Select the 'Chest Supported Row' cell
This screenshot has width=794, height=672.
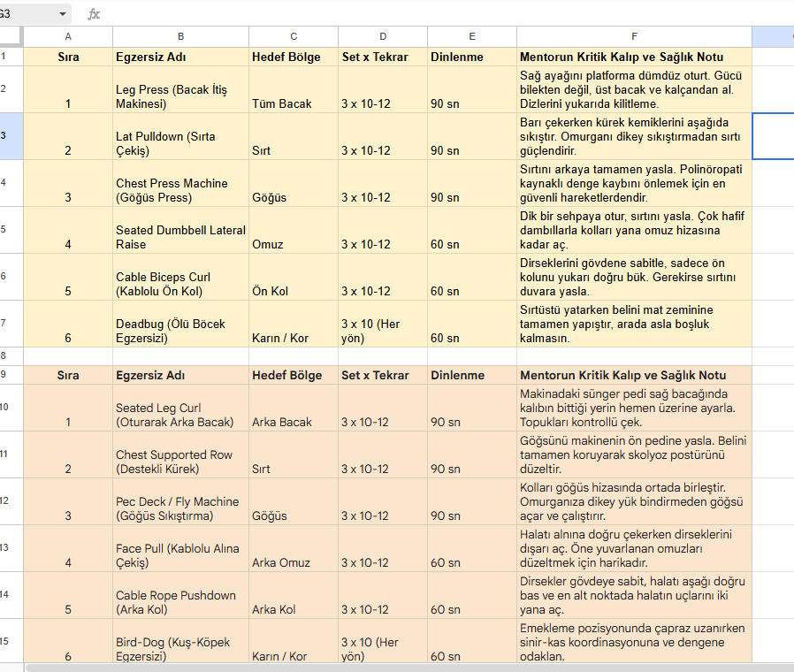(180, 454)
